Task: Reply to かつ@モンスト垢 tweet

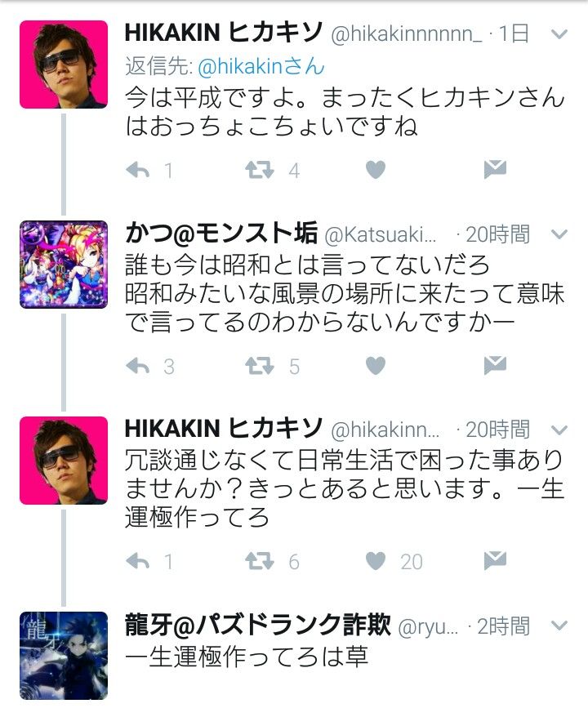Action: pos(138,366)
